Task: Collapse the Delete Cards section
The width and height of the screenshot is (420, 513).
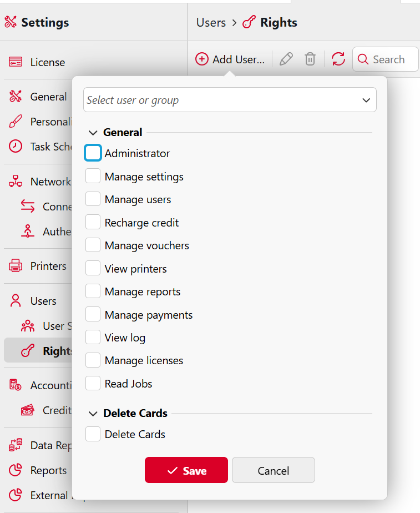Action: coord(93,414)
